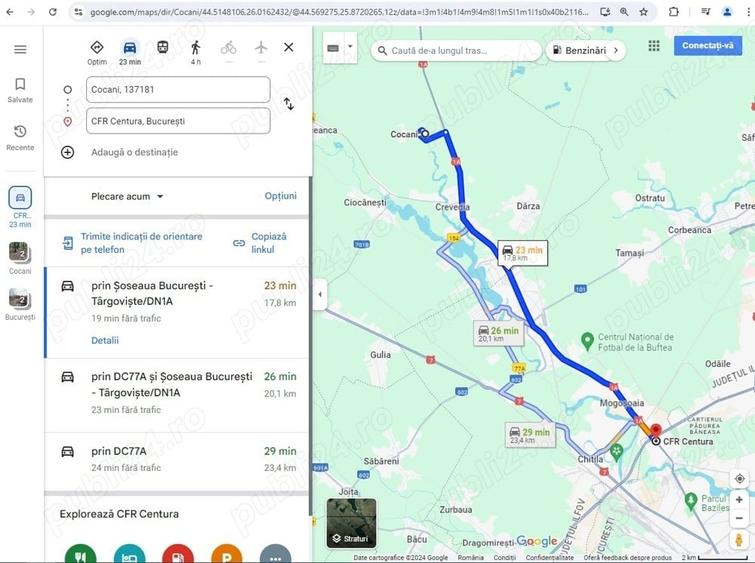Click the red CFR Centura destination pin

pyautogui.click(x=655, y=430)
